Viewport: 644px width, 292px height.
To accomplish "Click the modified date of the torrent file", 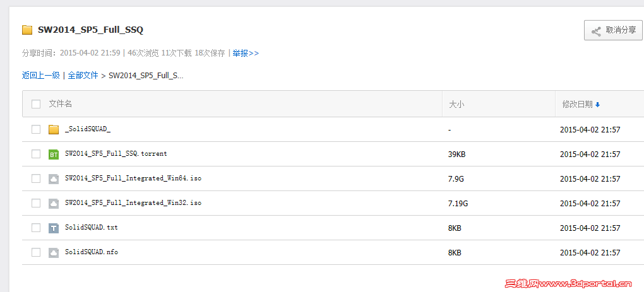I will click(590, 155).
